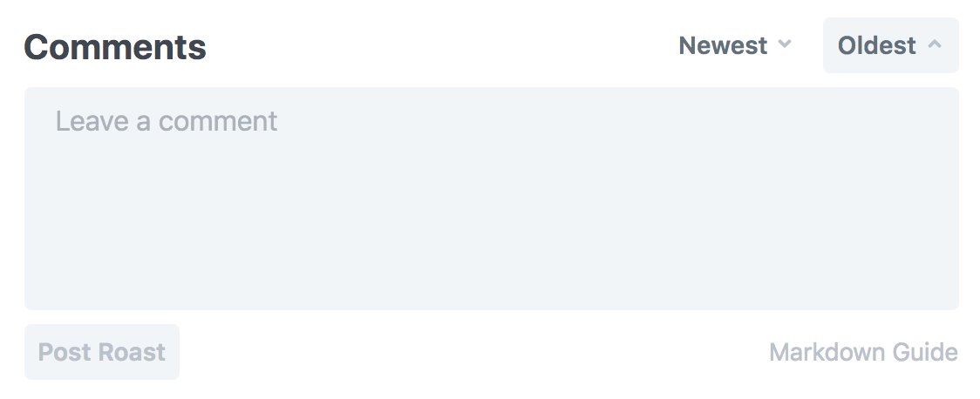Reverse the Oldest sort using its arrow icon
Viewport: 980px width, 399px height.
click(935, 44)
